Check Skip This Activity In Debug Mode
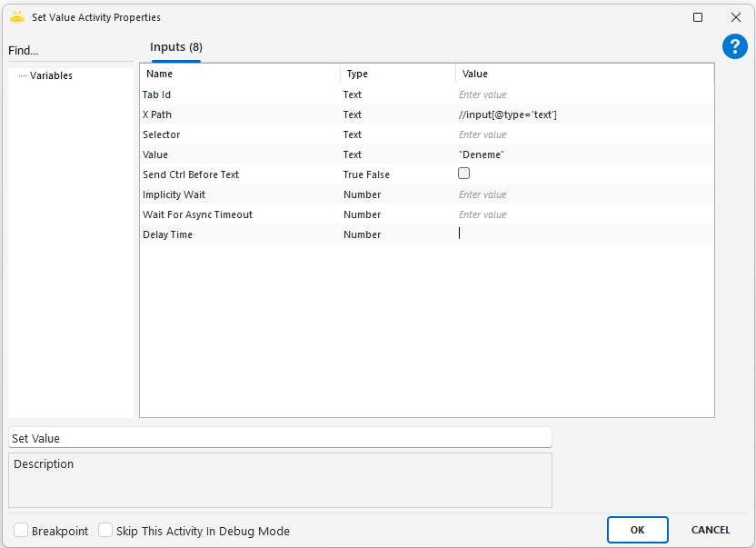Image resolution: width=756 pixels, height=548 pixels. 105,531
